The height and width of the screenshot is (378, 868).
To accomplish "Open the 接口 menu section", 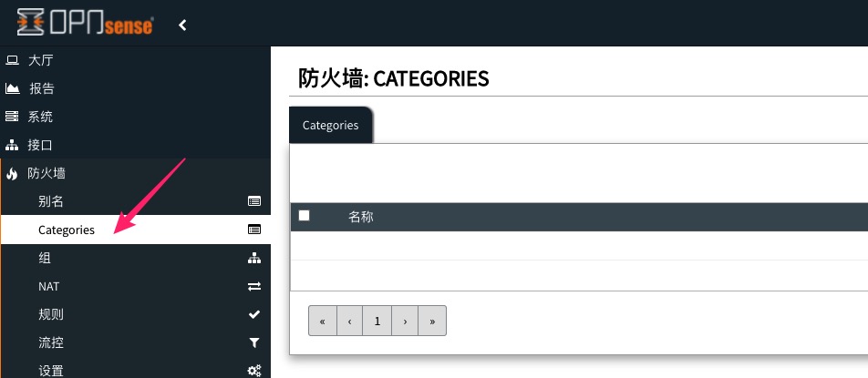I will (40, 145).
